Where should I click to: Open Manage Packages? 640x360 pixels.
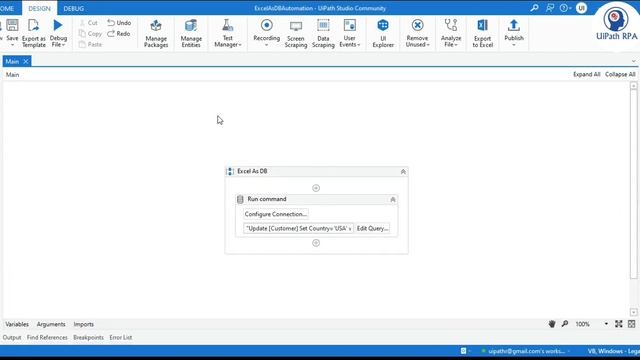[156, 33]
